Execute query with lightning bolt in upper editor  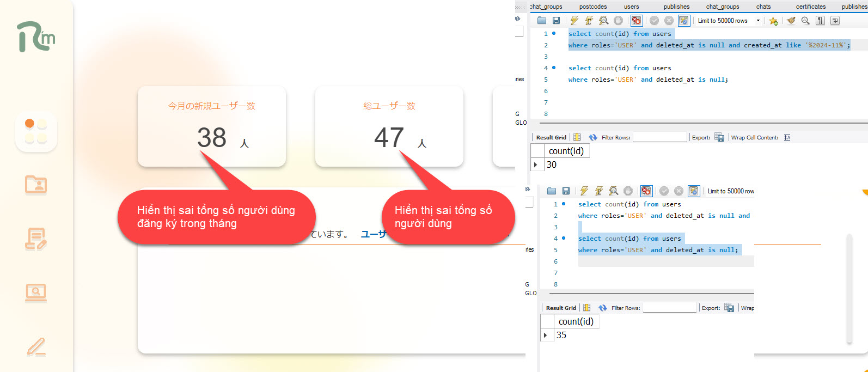(574, 21)
